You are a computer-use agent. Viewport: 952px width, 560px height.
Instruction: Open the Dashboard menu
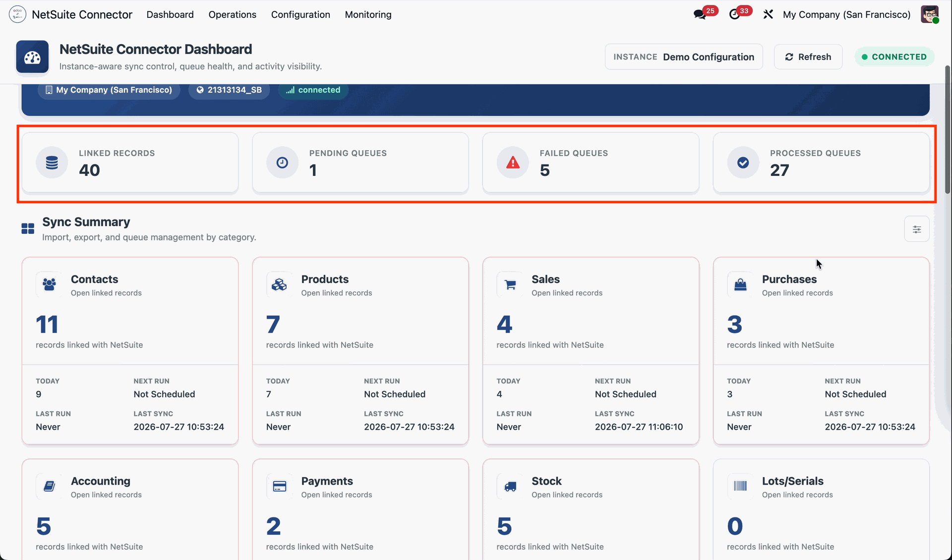(x=170, y=14)
